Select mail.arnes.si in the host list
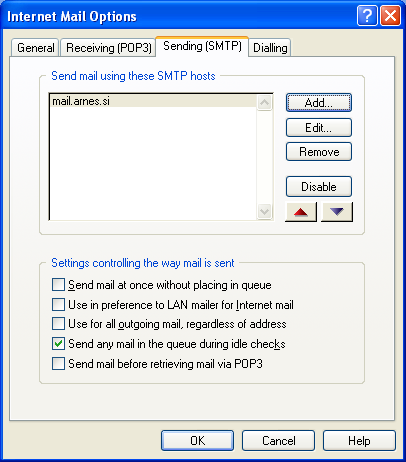 pyautogui.click(x=153, y=101)
